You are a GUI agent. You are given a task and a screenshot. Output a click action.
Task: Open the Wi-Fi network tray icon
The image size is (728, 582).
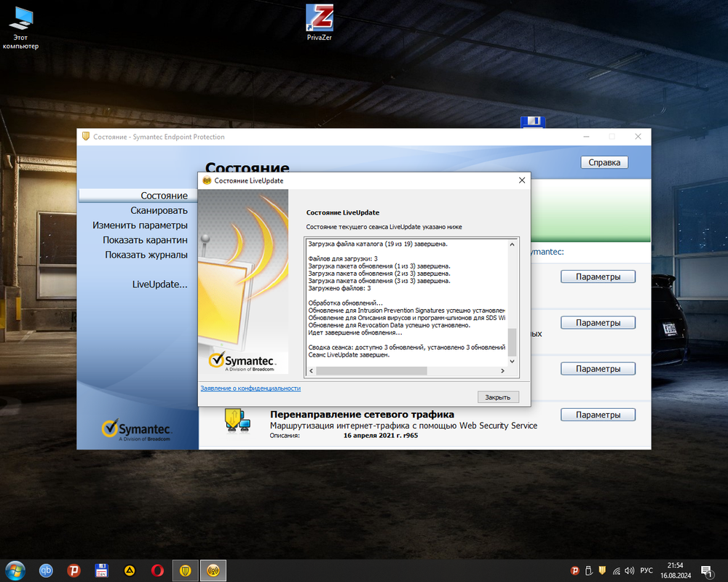[616, 571]
